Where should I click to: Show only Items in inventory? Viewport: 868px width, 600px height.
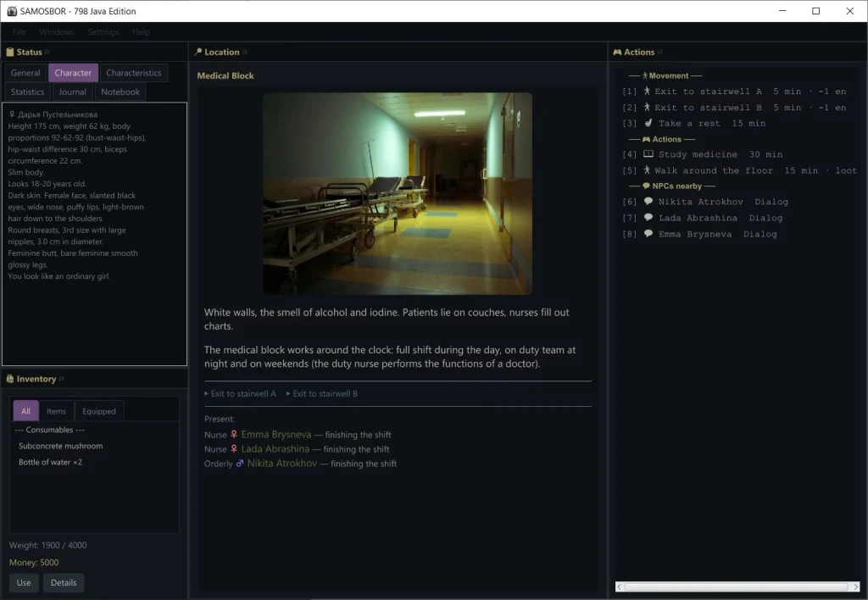tap(56, 411)
